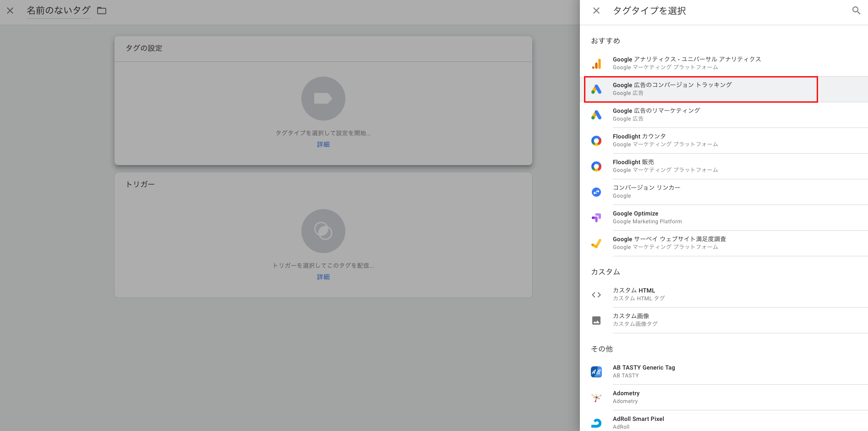Click the folder icon next to tag name
The image size is (868, 431).
pos(102,11)
